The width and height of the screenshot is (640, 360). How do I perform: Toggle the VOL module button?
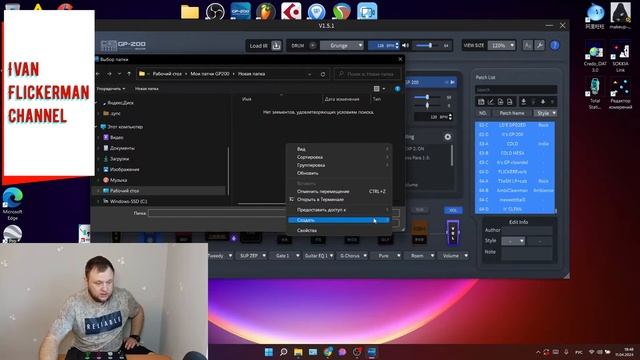tap(453, 210)
